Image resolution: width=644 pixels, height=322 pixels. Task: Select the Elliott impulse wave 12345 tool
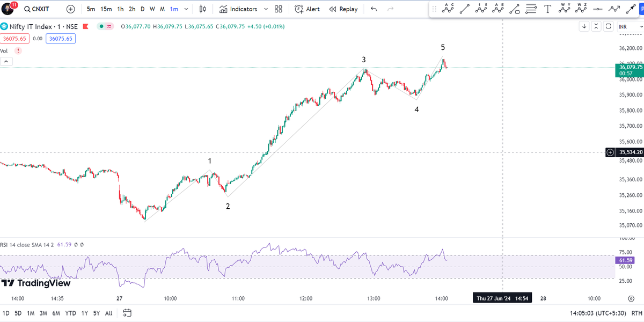tap(481, 8)
